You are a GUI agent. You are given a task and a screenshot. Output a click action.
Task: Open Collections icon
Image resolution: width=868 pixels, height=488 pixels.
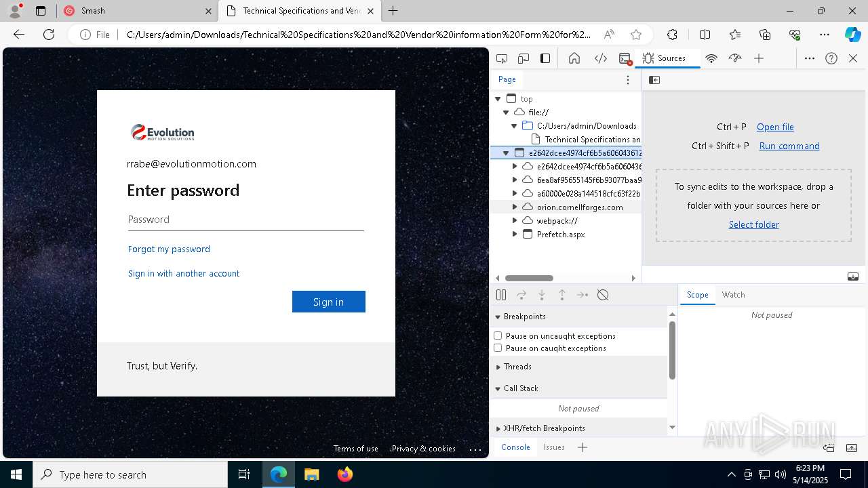pyautogui.click(x=765, y=35)
